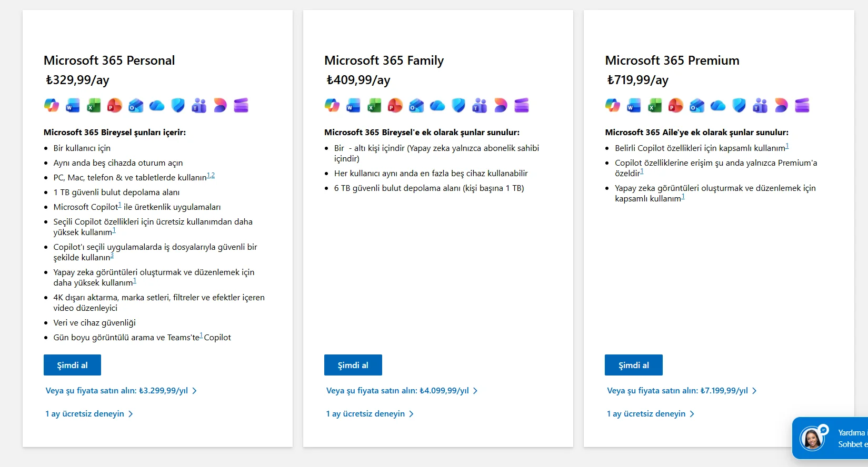Viewport: 868px width, 467px height.
Task: Open the Yardıma Sohbet chat assistant widget
Action: coord(830,438)
